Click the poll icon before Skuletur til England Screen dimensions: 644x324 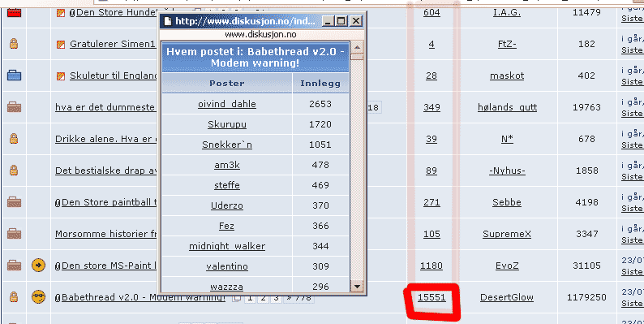(61, 76)
